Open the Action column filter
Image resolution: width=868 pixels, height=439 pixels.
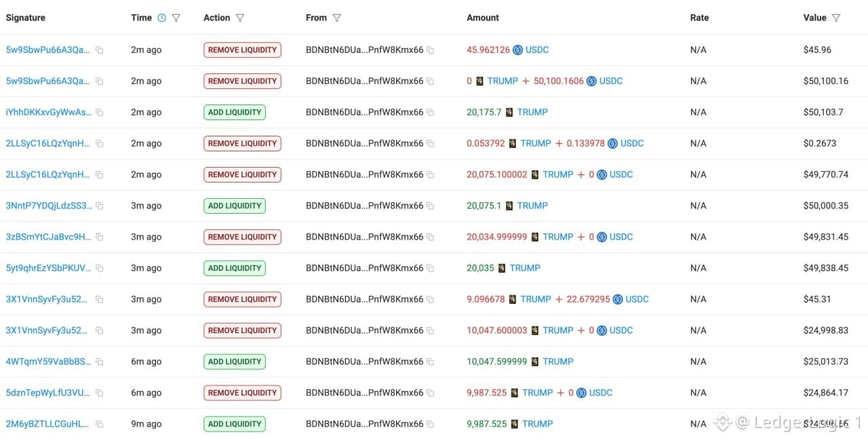tap(240, 18)
